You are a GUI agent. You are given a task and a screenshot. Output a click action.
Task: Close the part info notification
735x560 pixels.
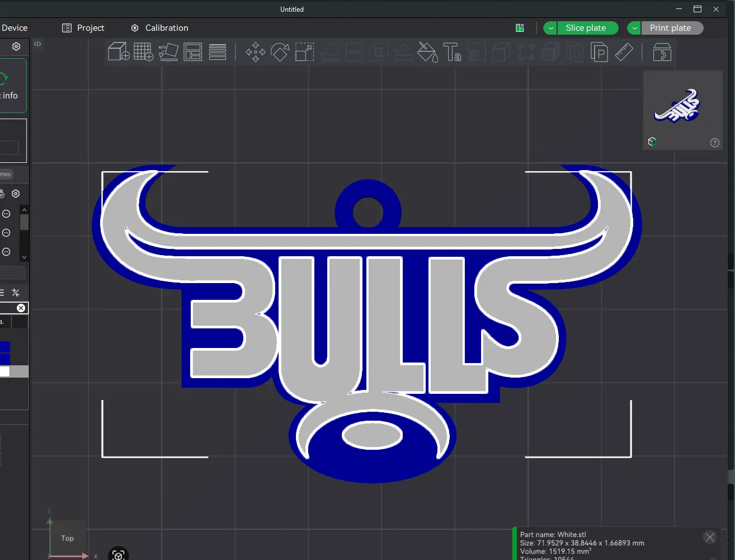click(x=710, y=538)
